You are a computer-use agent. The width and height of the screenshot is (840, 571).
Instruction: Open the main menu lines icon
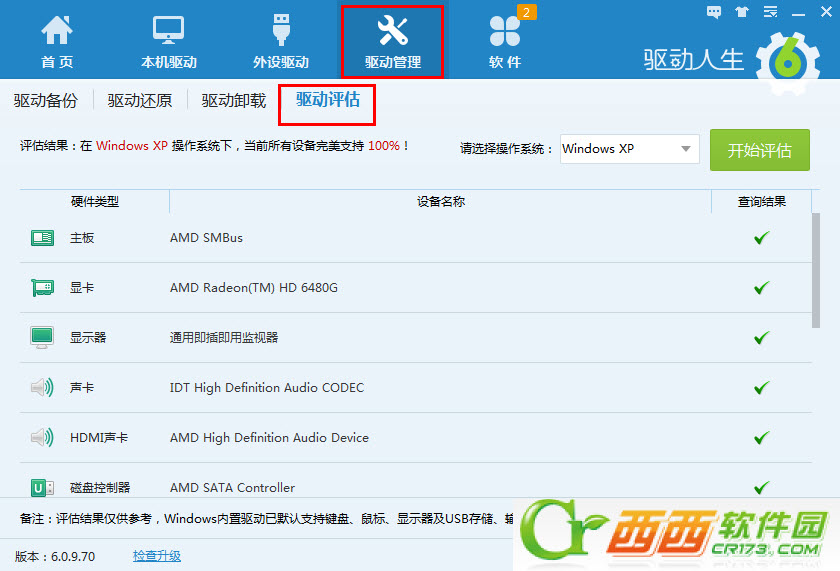770,12
